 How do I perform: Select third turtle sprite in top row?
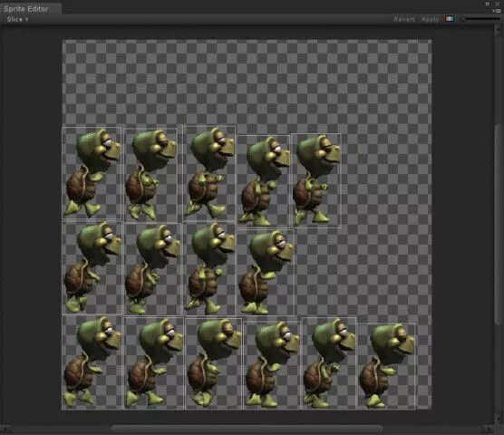tap(209, 173)
